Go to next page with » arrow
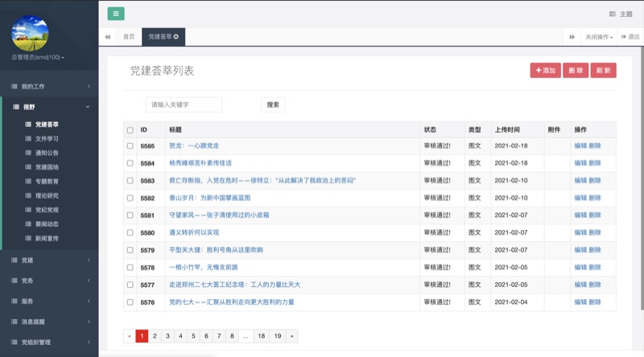Image resolution: width=644 pixels, height=357 pixels. [292, 336]
